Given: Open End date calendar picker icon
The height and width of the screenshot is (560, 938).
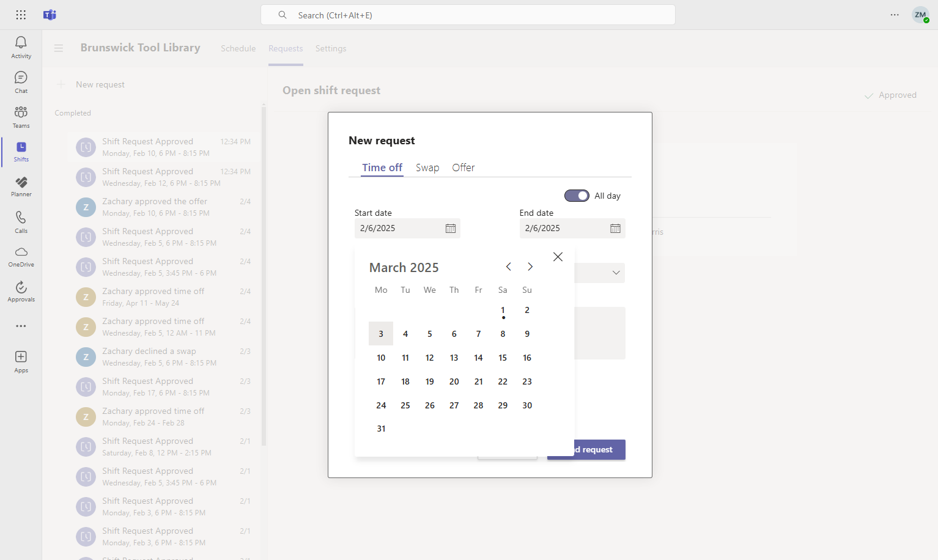Looking at the screenshot, I should (615, 228).
